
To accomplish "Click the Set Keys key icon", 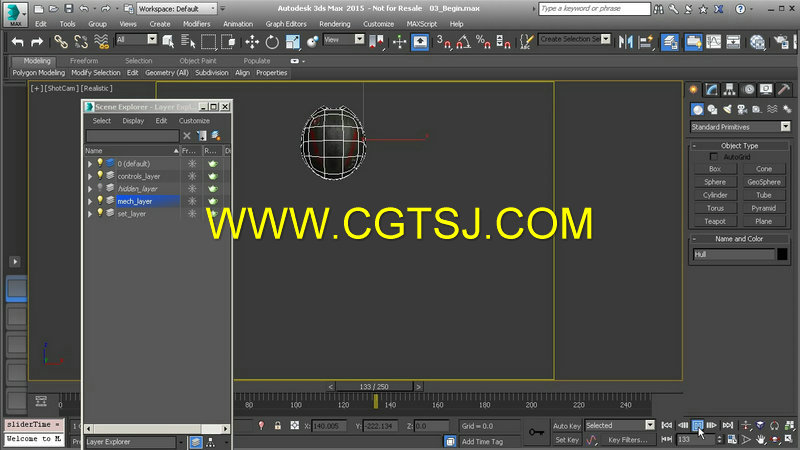I will 536,432.
